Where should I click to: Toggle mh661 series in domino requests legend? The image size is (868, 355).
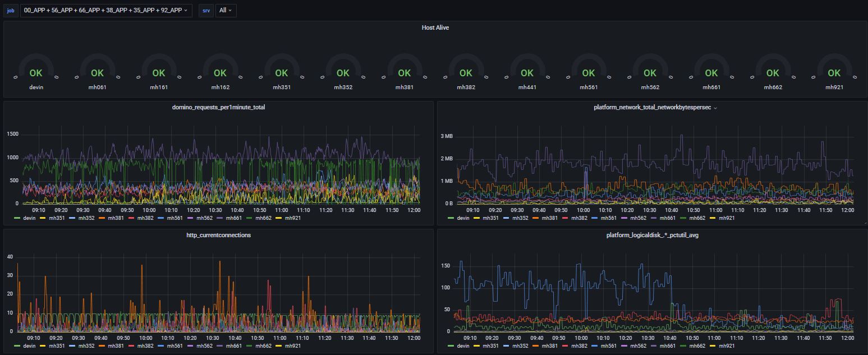(234, 218)
